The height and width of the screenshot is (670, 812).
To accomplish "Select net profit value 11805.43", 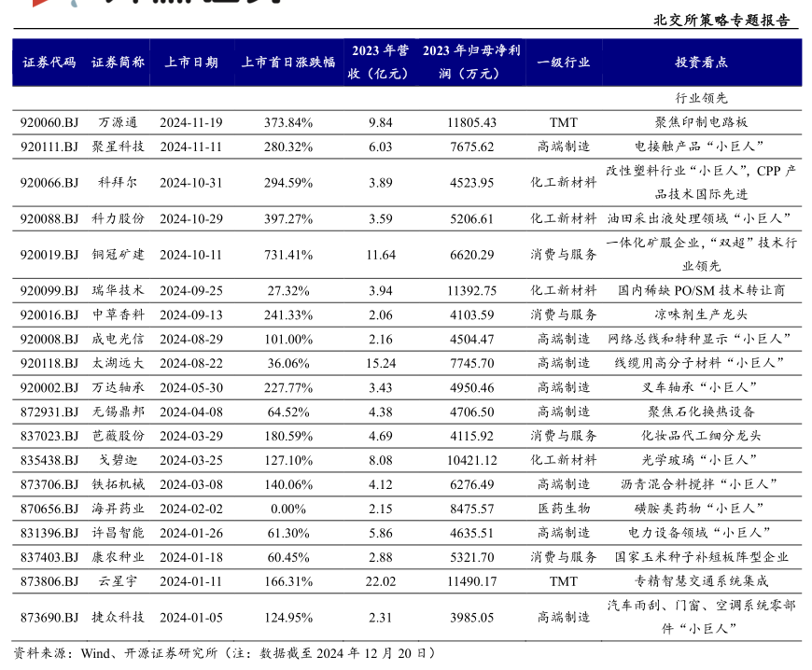I will point(471,123).
